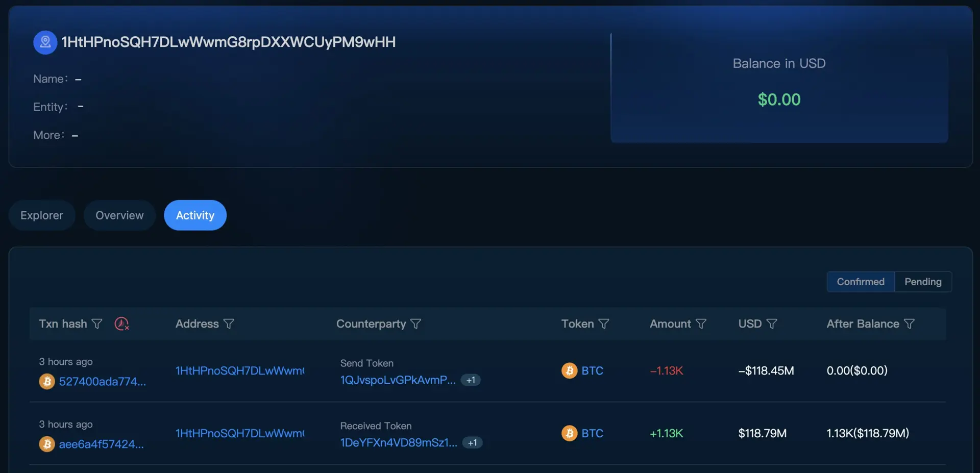Open the address link 1HtHPnoSQH7DLwWwm in the Send Token row
Image resolution: width=980 pixels, height=473 pixels.
tap(240, 371)
